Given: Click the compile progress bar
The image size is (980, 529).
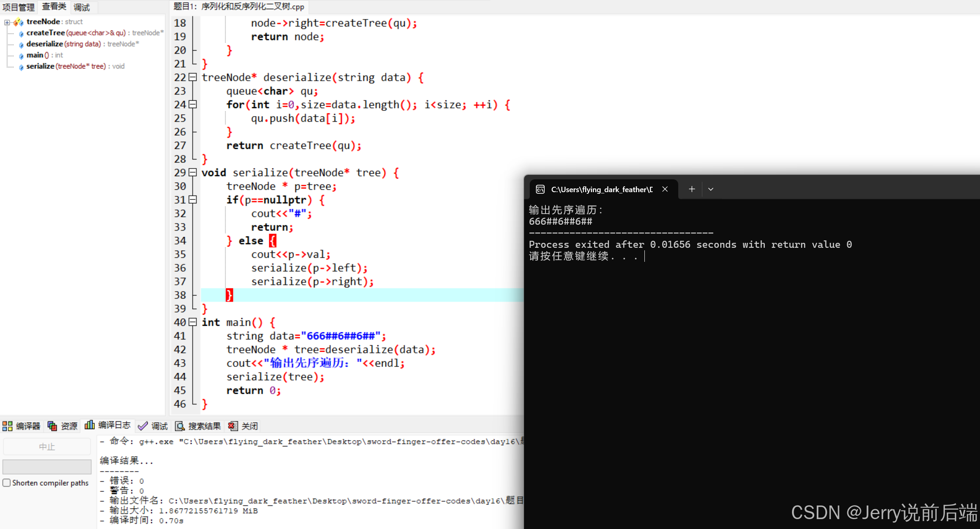Looking at the screenshot, I should click(47, 467).
